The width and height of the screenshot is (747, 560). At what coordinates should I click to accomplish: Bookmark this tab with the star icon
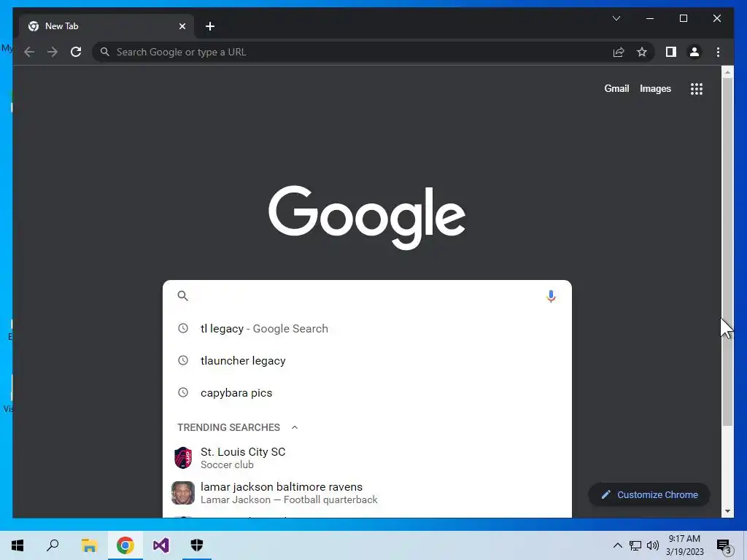642,52
